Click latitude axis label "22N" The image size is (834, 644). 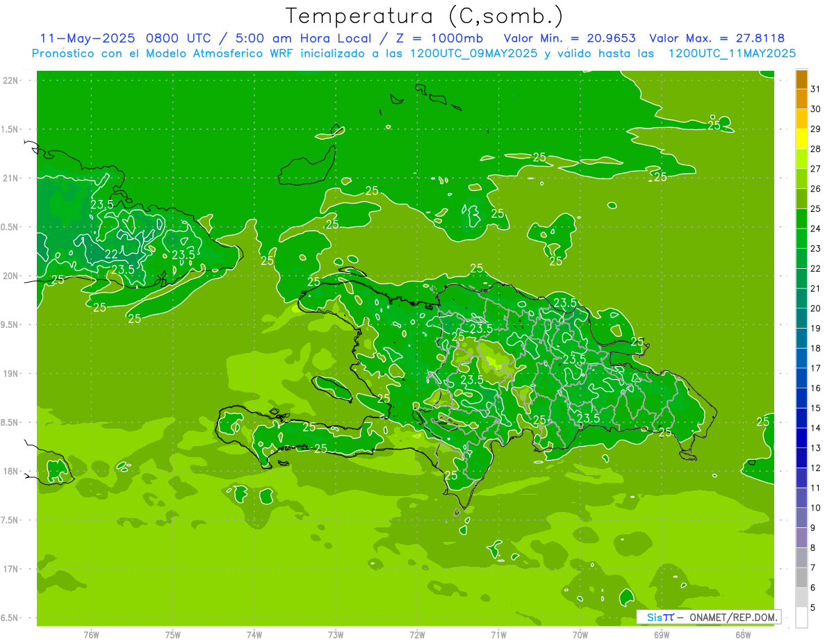coord(10,81)
